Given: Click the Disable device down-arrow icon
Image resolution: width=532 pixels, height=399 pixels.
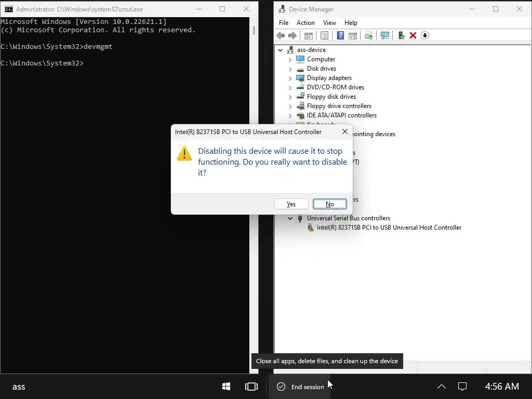Looking at the screenshot, I should click(x=425, y=35).
